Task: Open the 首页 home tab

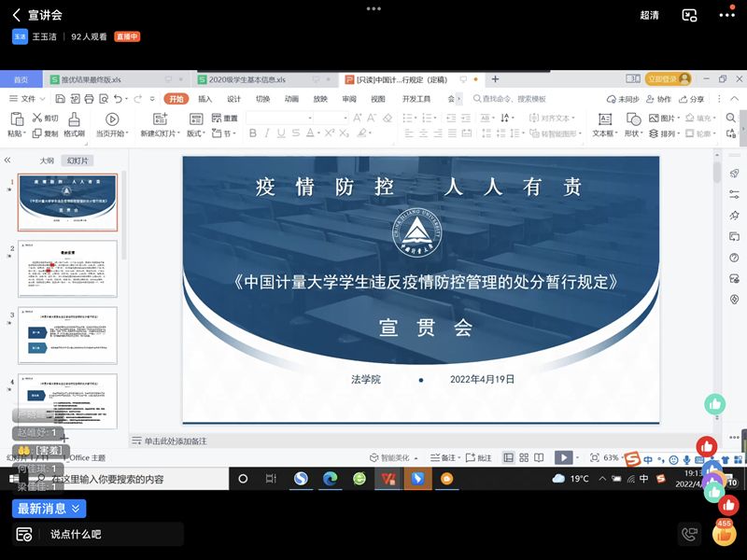Action: click(21, 79)
